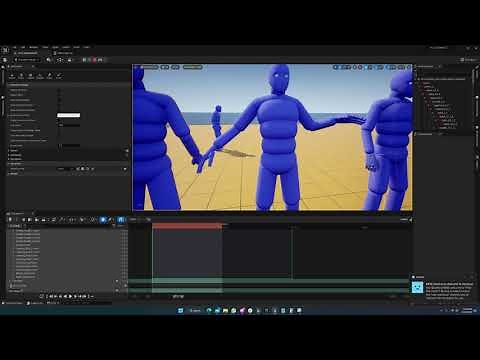Open the Tools menu

[x=45, y=47]
